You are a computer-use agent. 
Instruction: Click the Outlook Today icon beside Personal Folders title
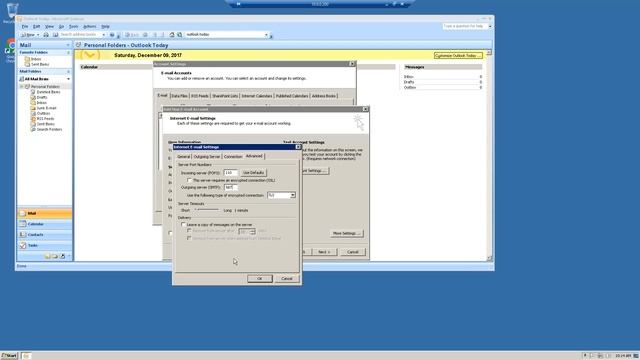78,45
